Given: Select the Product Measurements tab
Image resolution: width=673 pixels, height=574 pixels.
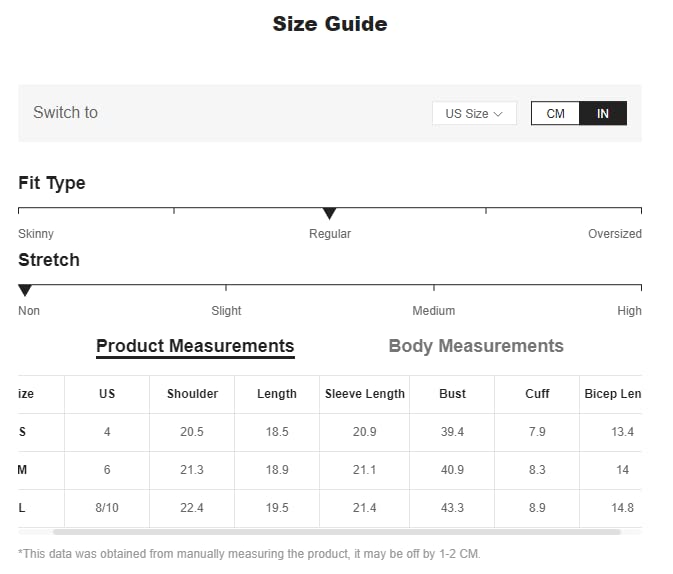Looking at the screenshot, I should coord(195,346).
